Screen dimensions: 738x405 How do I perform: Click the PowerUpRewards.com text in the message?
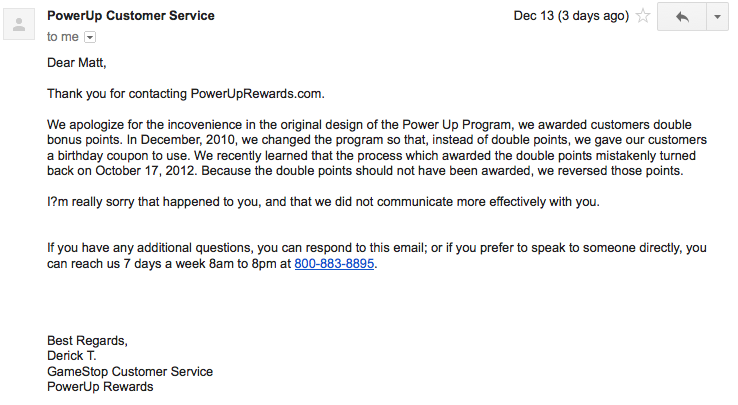(257, 94)
